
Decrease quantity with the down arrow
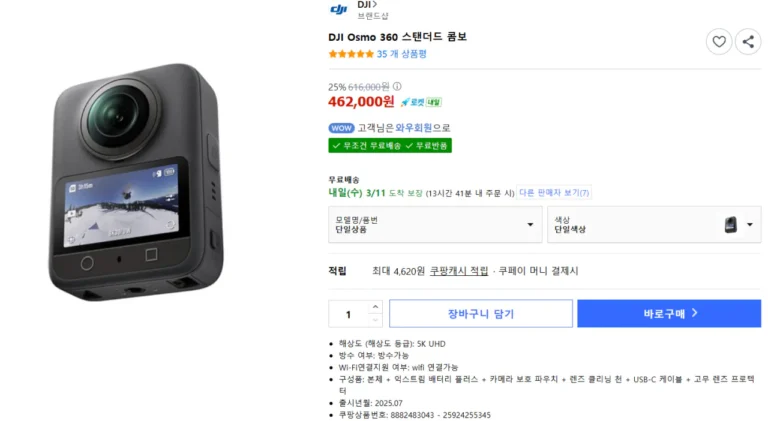click(x=375, y=320)
